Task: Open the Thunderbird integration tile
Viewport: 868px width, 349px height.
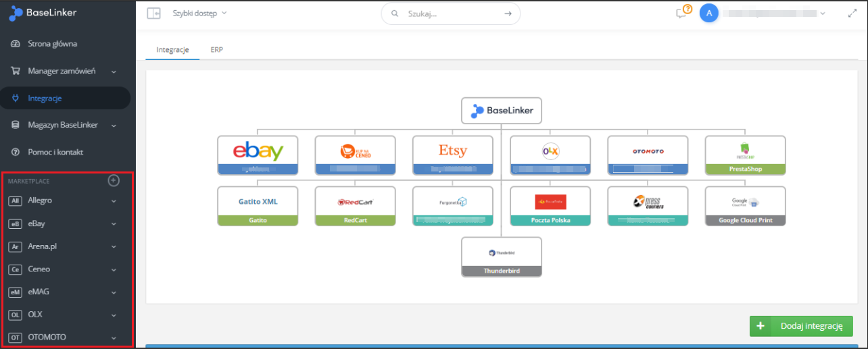Action: (501, 257)
